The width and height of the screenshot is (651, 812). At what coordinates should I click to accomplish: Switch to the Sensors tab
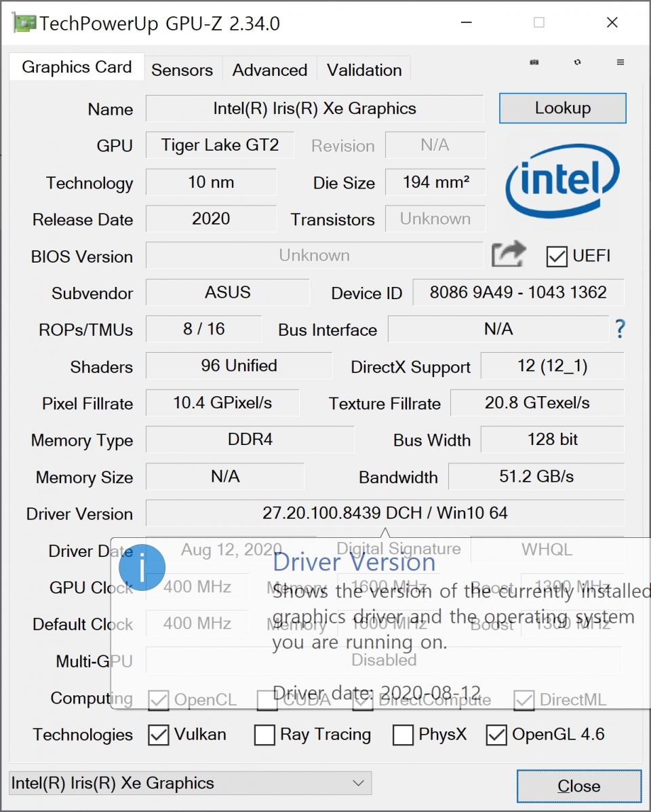point(182,70)
